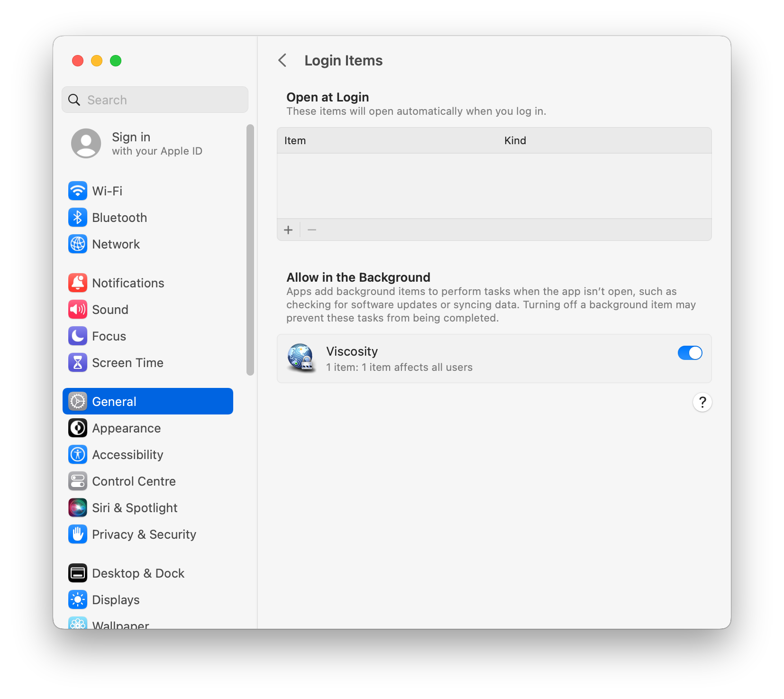Click the Screen Time hourglass icon

(x=78, y=363)
